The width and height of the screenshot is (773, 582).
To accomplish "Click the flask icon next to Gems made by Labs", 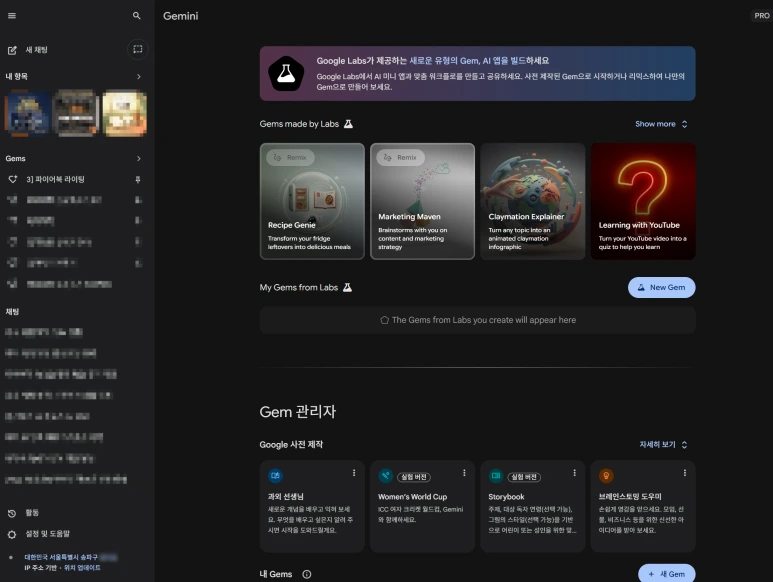I will pyautogui.click(x=348, y=124).
